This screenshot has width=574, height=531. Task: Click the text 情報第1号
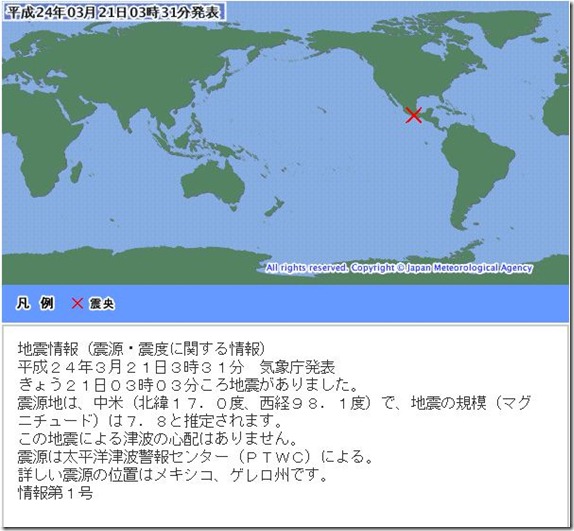(55, 493)
